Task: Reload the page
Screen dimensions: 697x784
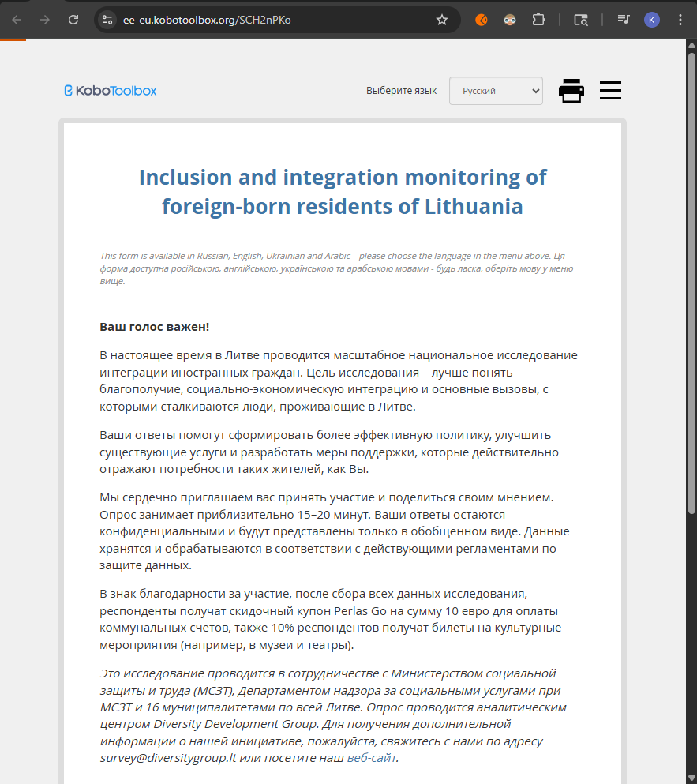Action: pyautogui.click(x=73, y=20)
